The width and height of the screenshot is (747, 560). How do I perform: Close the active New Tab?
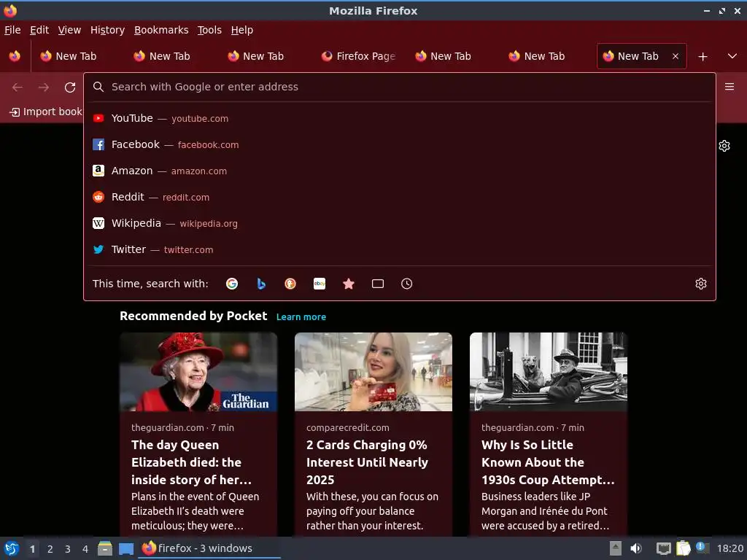[x=676, y=56]
